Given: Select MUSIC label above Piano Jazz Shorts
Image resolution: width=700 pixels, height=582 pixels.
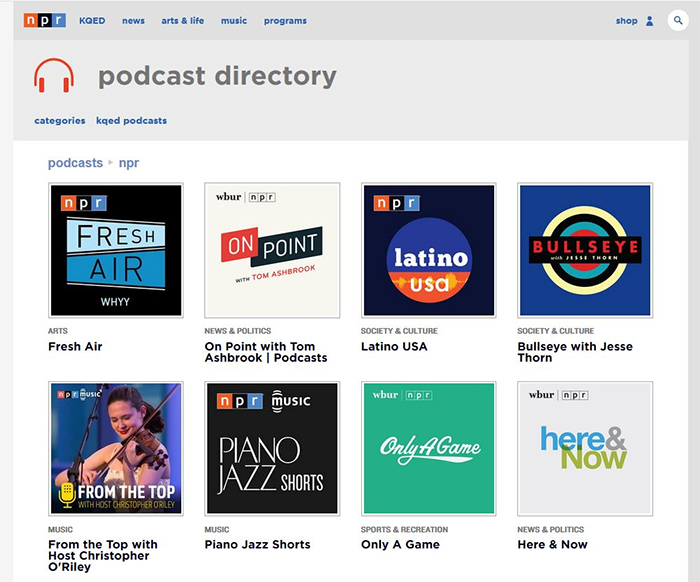Looking at the screenshot, I should (x=217, y=529).
